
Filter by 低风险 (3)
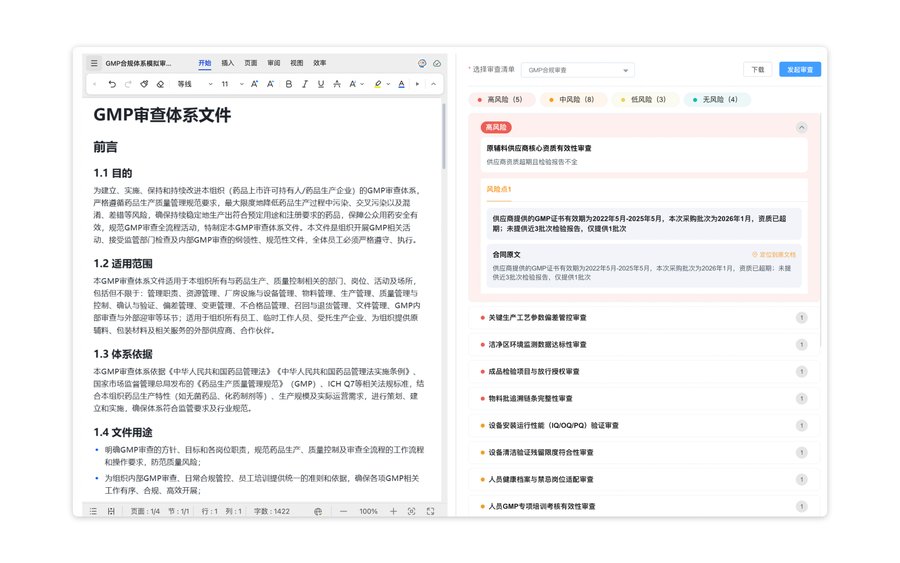click(646, 99)
